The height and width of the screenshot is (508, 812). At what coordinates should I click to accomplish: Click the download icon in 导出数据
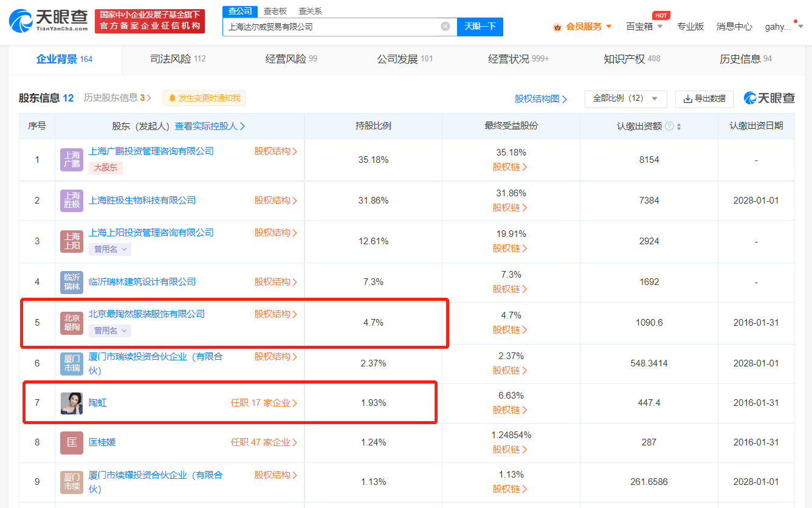[688, 98]
